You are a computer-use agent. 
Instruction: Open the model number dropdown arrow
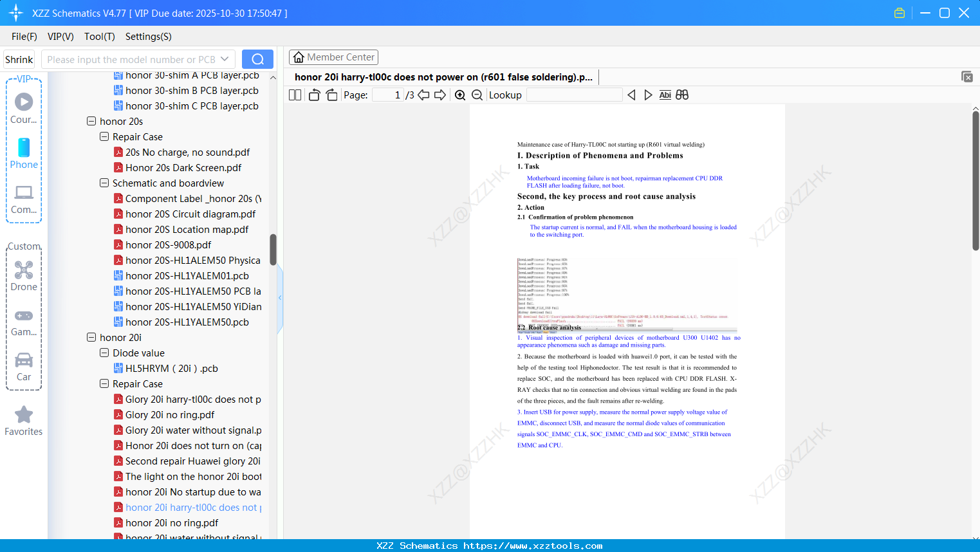tap(225, 59)
